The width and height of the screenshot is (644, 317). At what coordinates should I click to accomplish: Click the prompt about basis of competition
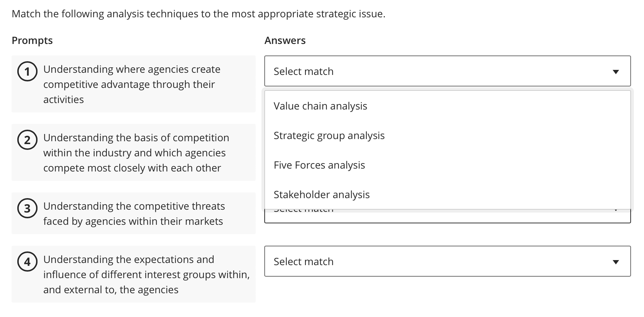136,153
